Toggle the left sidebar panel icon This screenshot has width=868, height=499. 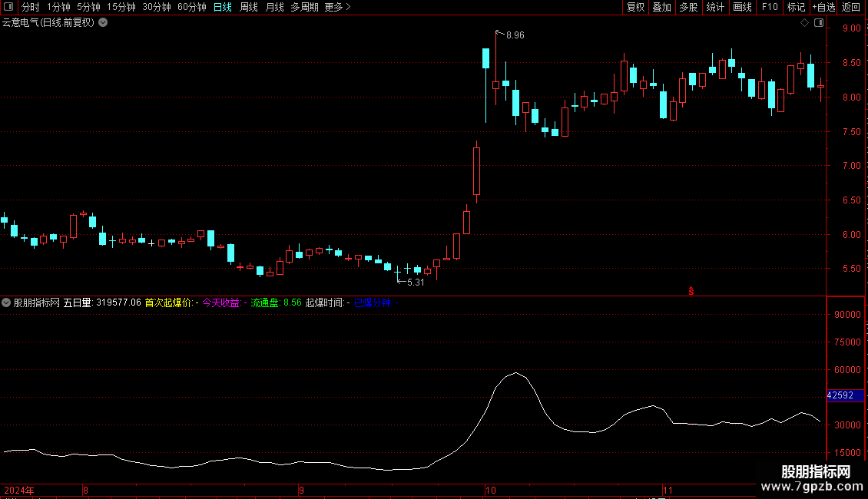8,7
